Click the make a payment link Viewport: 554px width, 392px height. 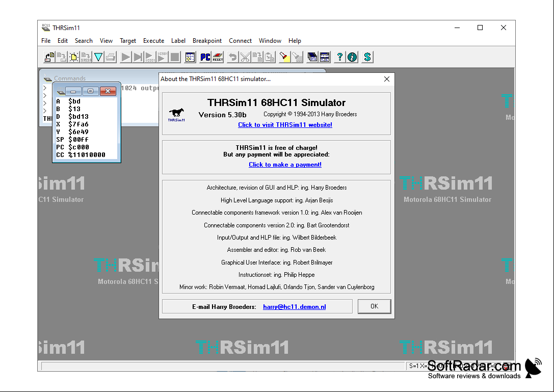pos(285,164)
